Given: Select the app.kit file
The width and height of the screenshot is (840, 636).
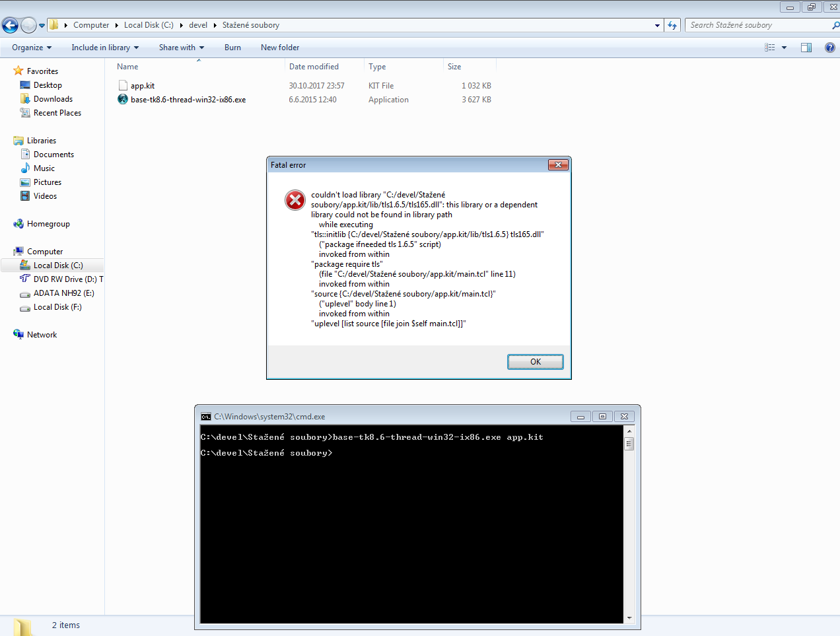Looking at the screenshot, I should (x=142, y=86).
